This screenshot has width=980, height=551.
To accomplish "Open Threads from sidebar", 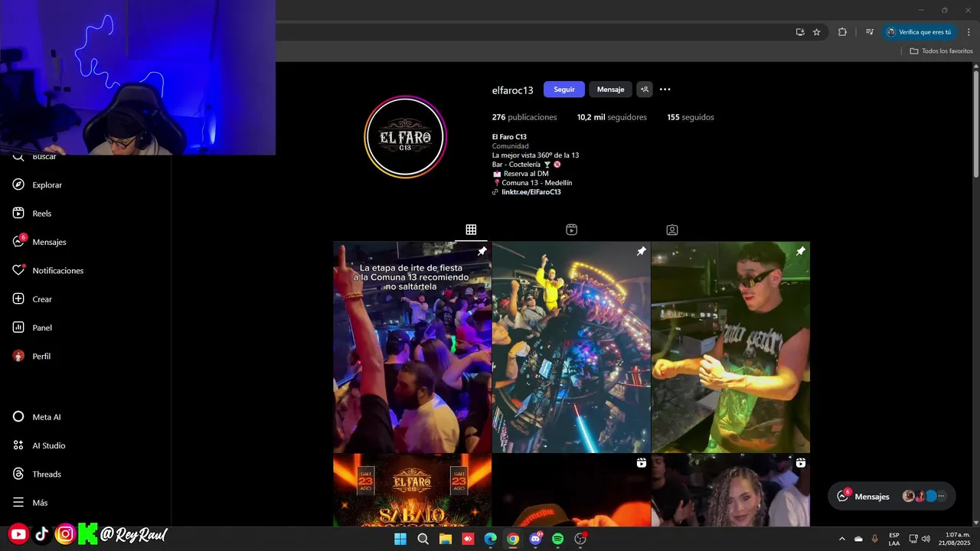I will click(x=47, y=474).
